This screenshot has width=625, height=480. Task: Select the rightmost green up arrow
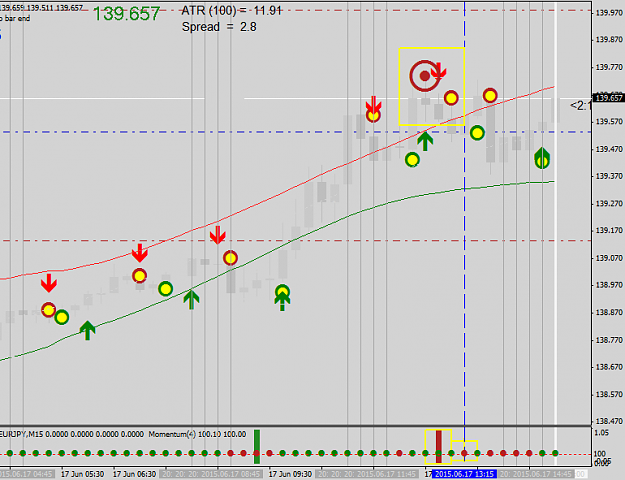(x=542, y=157)
